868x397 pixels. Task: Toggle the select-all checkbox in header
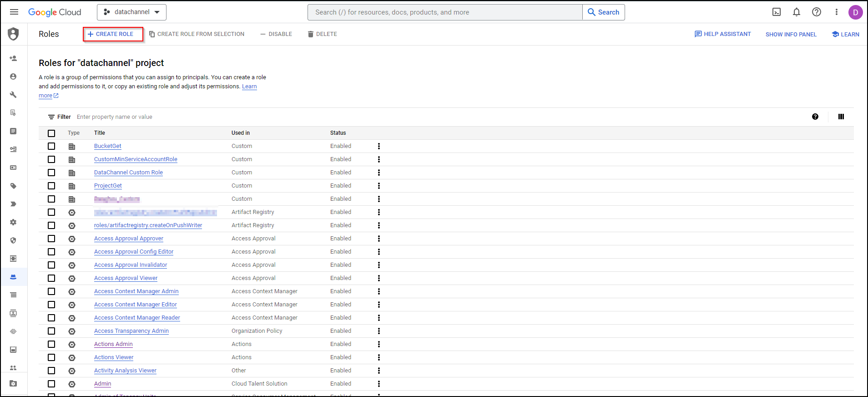(51, 133)
